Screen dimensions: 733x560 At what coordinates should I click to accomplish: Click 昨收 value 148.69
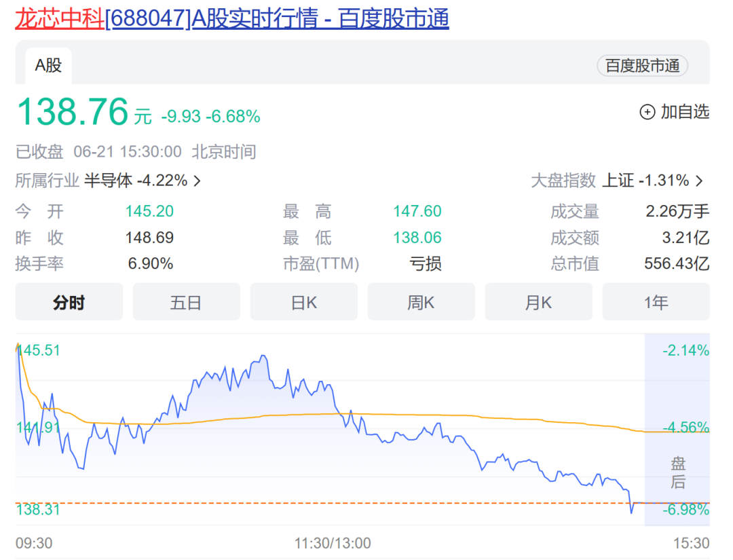pos(149,238)
